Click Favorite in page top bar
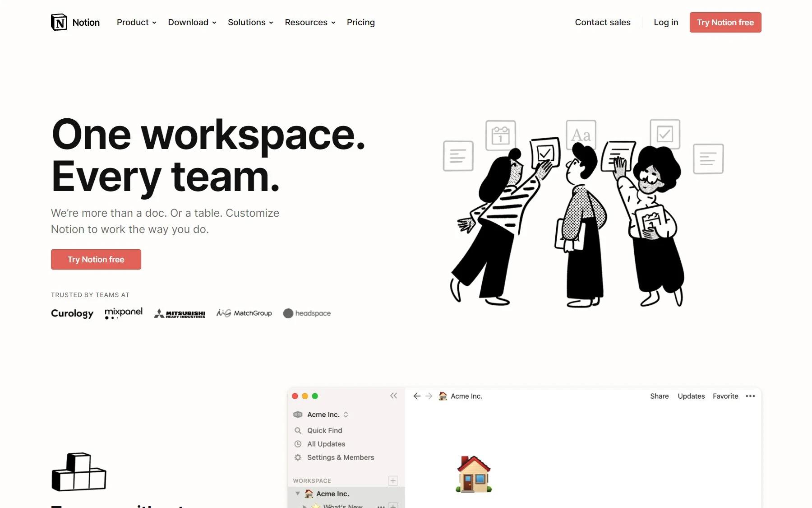The image size is (812, 508). click(725, 396)
